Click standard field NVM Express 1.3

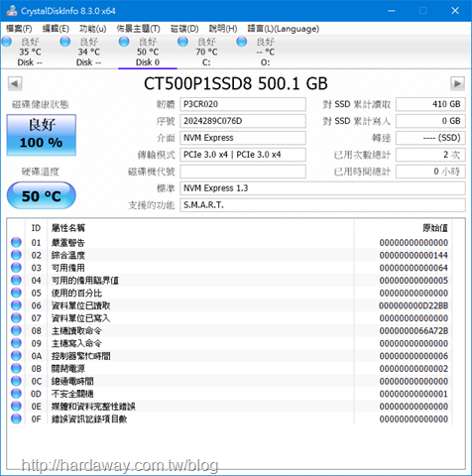tap(322, 188)
